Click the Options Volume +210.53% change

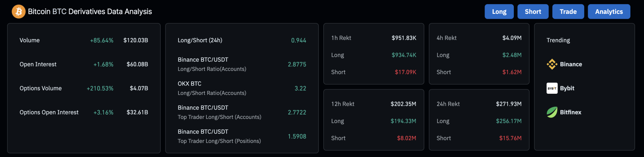point(100,88)
